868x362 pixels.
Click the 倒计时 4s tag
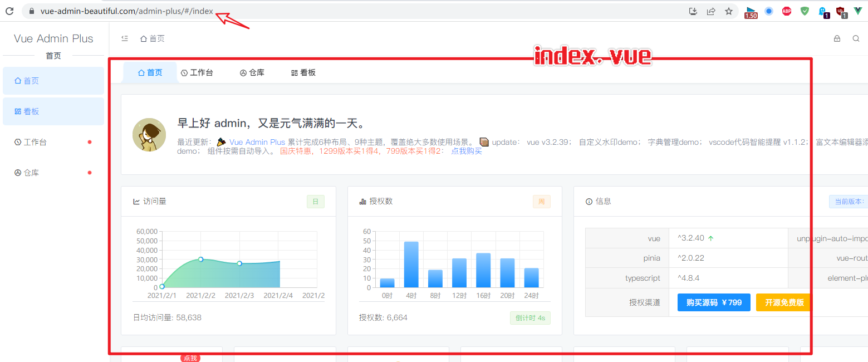(x=530, y=318)
